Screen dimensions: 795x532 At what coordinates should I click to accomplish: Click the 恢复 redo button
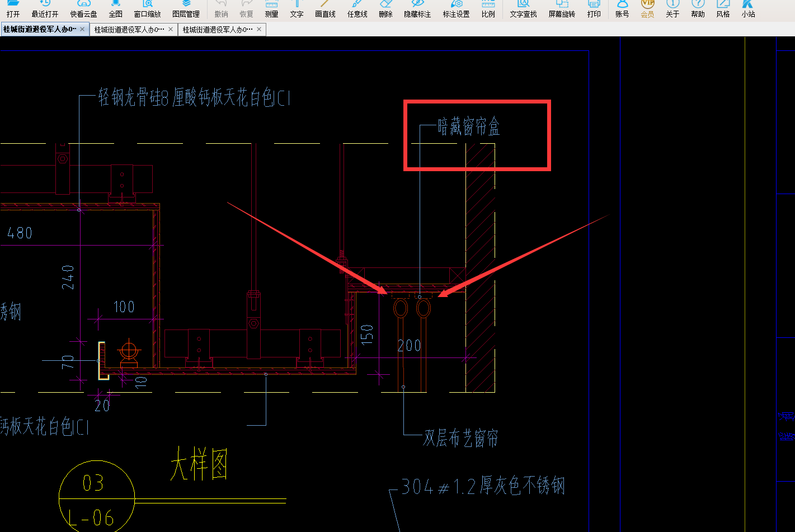point(247,10)
